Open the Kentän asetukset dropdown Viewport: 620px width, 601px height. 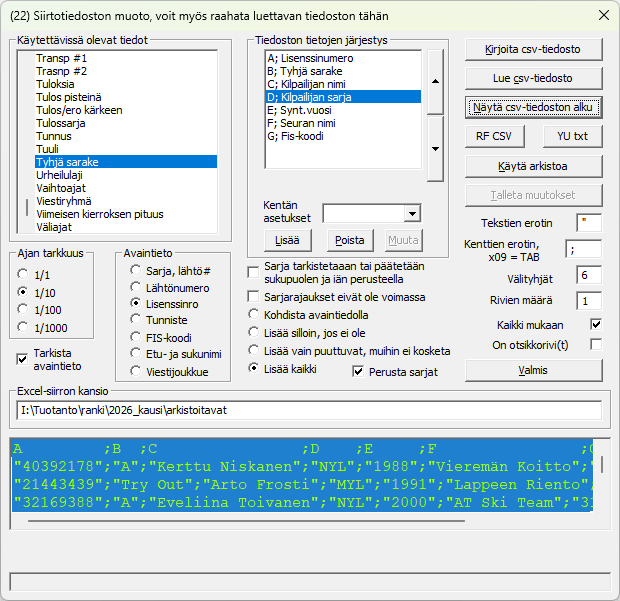point(412,213)
